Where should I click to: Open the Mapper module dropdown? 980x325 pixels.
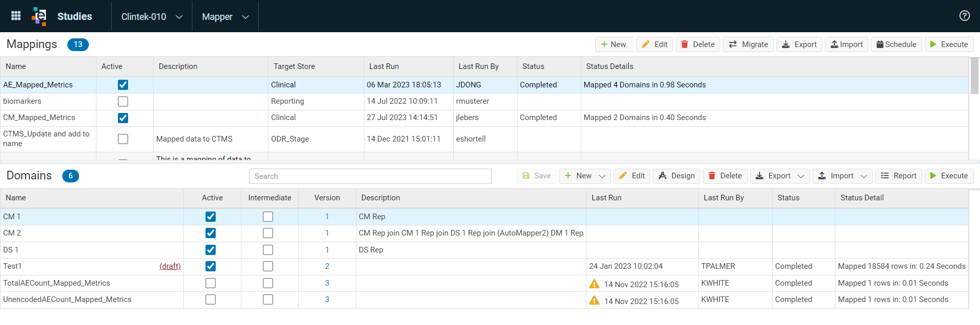[225, 16]
